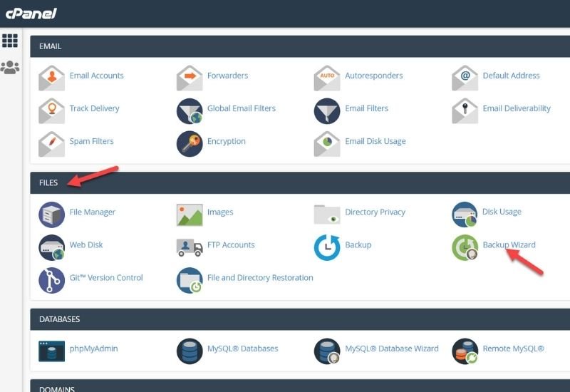The width and height of the screenshot is (570, 392).
Task: Open the Spam Filters link
Action: (x=91, y=141)
